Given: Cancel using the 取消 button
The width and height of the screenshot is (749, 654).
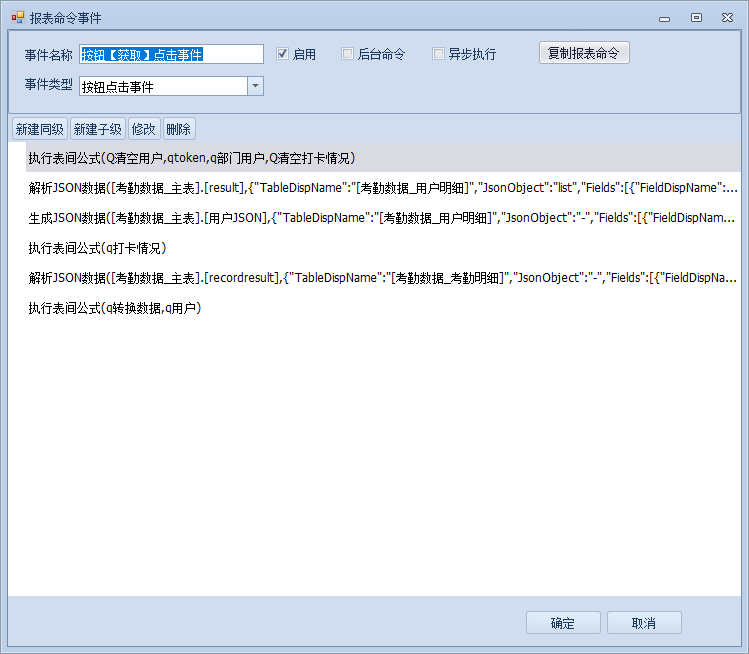Looking at the screenshot, I should 644,623.
